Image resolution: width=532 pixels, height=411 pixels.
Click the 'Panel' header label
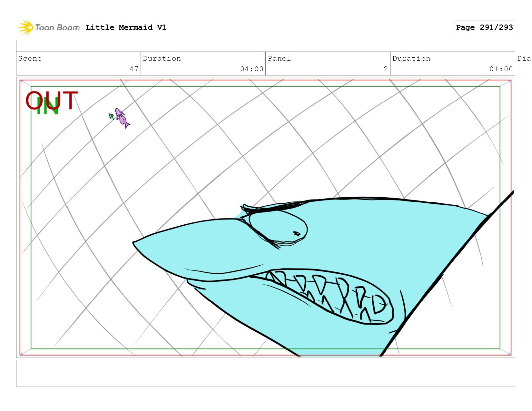click(279, 58)
